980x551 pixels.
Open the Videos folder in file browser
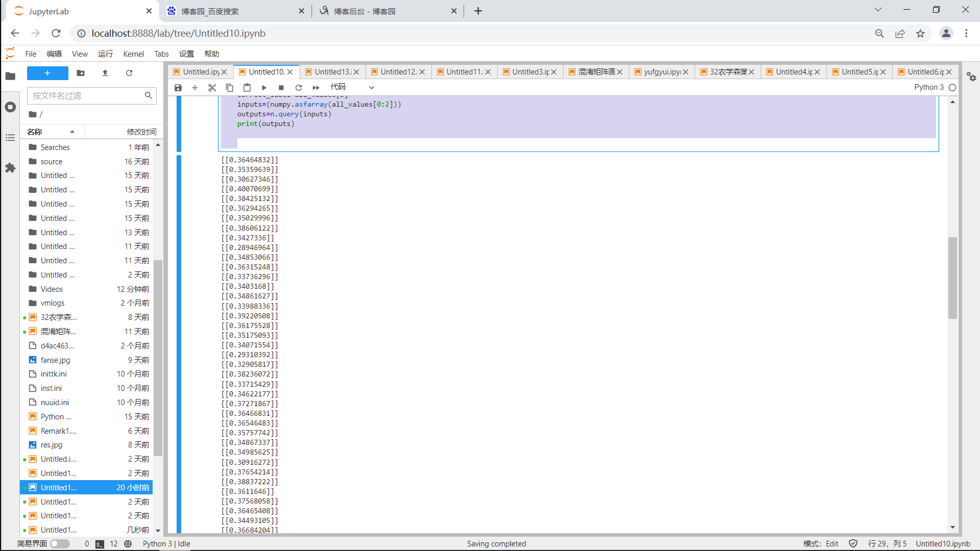(x=52, y=289)
